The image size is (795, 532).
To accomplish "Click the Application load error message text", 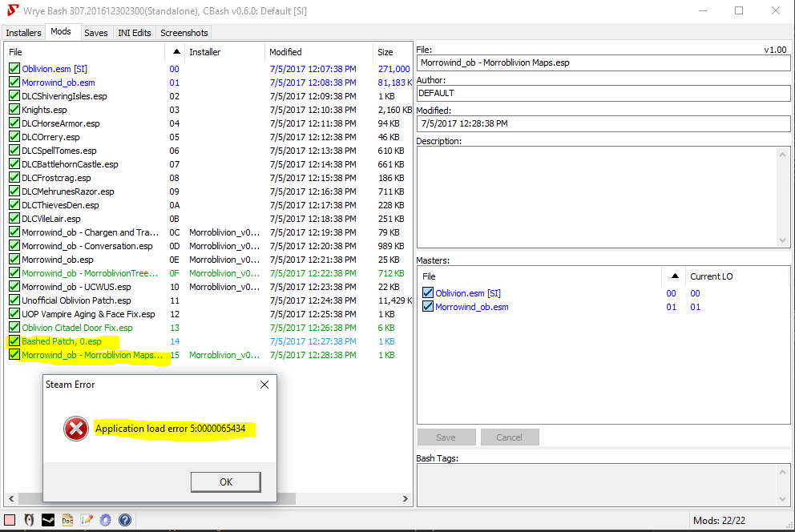I will pyautogui.click(x=171, y=429).
